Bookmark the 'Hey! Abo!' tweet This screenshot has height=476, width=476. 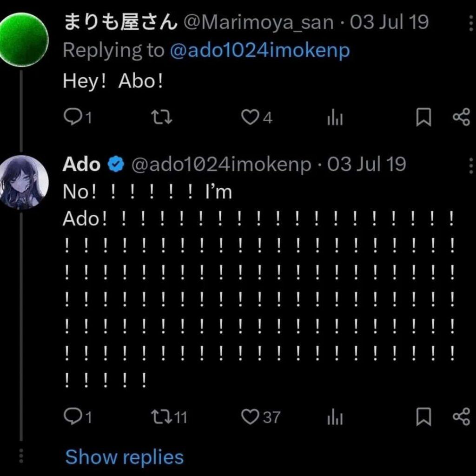coord(423,117)
